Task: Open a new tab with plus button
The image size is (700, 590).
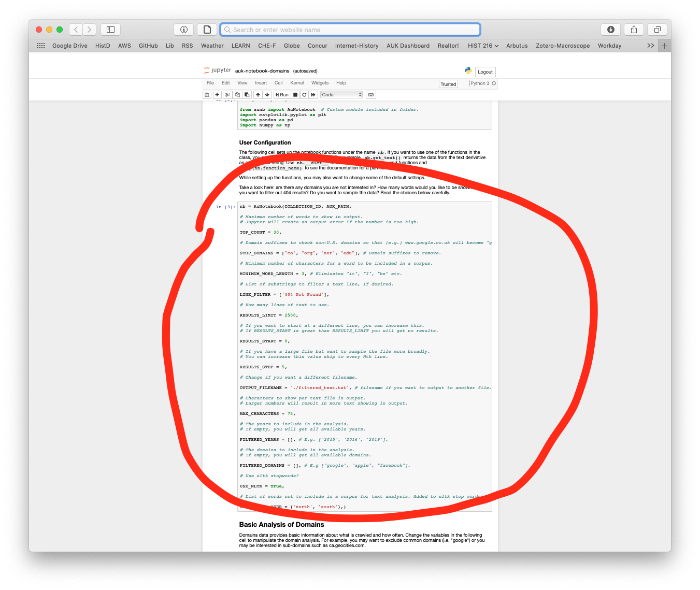Action: (664, 46)
